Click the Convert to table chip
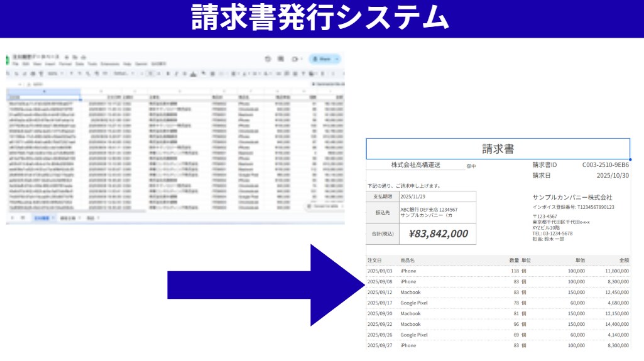The image size is (644, 361). [x=325, y=207]
